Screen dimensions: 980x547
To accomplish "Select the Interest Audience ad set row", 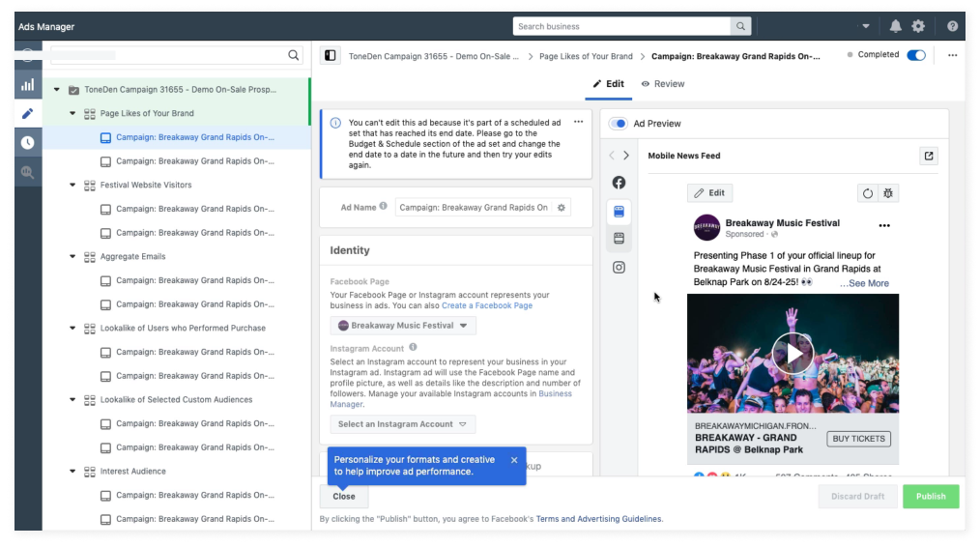I will click(177, 472).
